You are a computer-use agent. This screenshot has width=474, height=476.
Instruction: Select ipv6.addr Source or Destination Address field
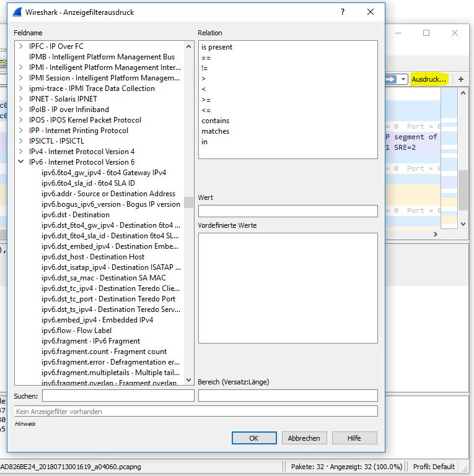[108, 194]
